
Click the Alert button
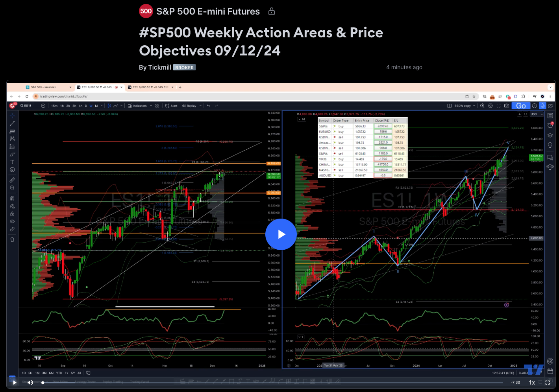(171, 106)
